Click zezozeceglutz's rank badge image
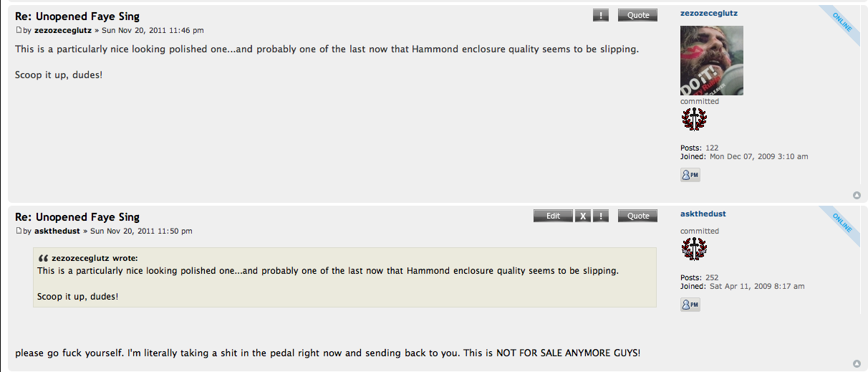 click(x=693, y=120)
